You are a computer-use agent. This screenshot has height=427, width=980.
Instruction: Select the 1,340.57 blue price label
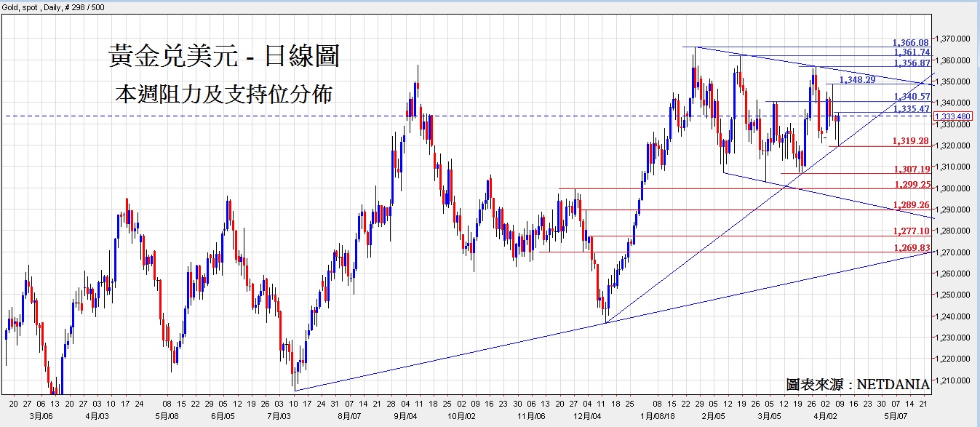click(x=911, y=97)
